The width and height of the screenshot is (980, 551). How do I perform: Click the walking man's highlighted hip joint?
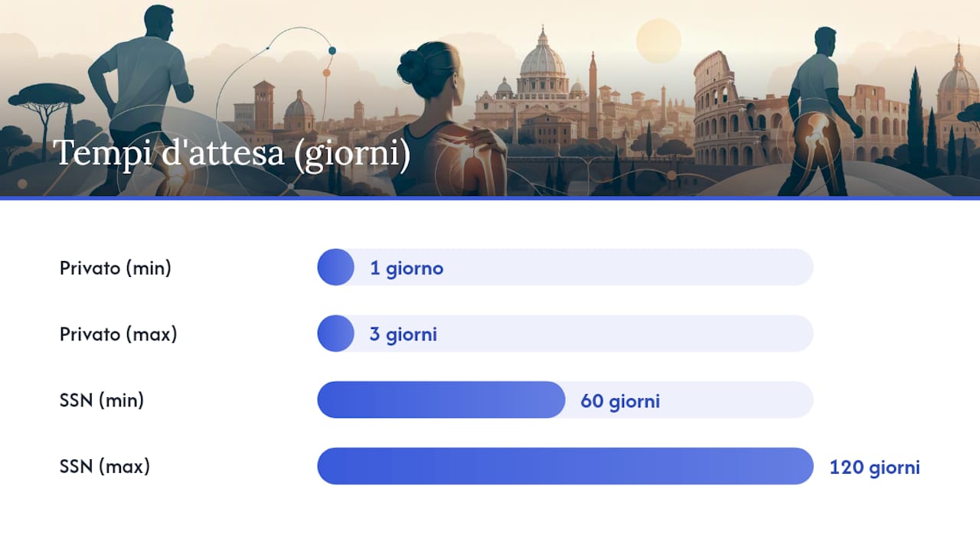coord(815,137)
